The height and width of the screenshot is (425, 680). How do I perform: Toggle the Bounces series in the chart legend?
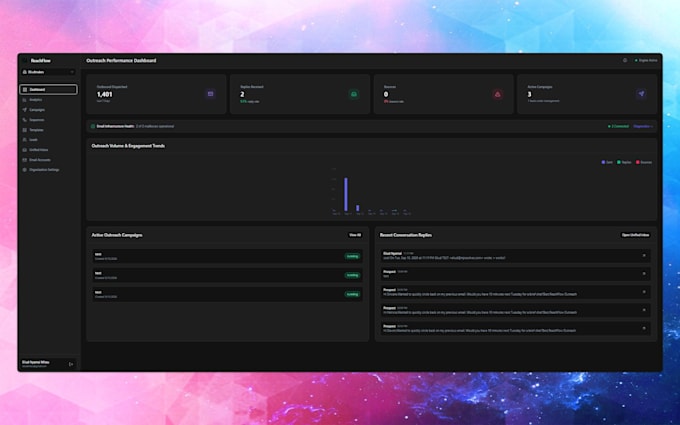tap(644, 162)
